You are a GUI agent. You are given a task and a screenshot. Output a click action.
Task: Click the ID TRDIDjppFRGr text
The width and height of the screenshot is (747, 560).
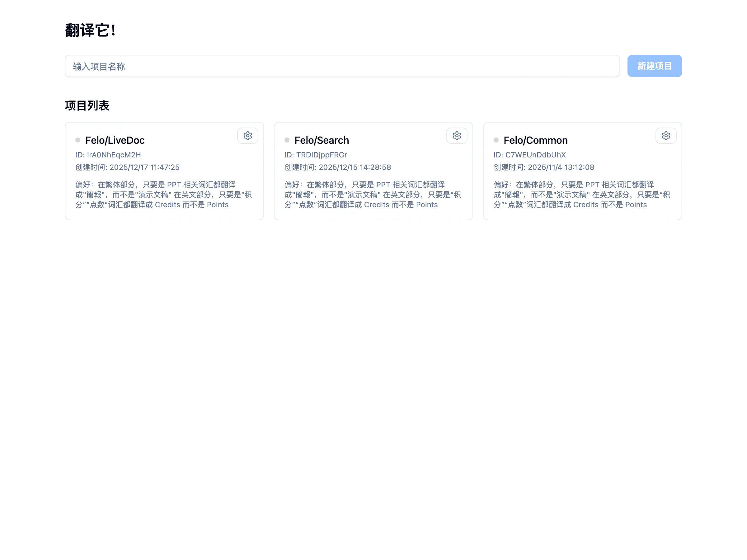click(315, 155)
